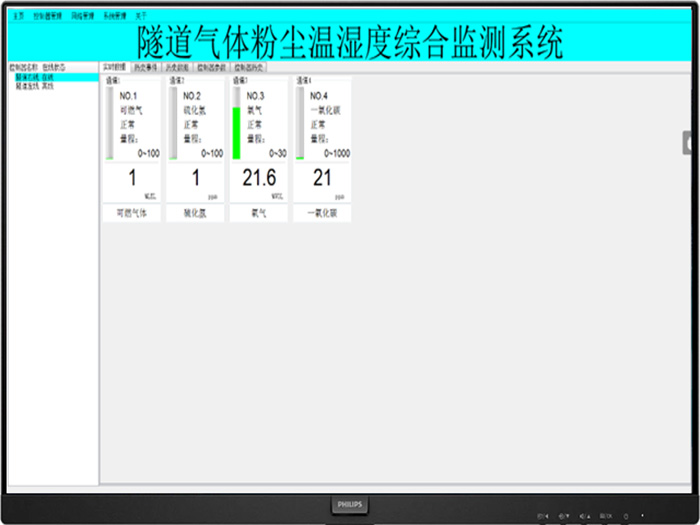Switch to the 控制器历史 tab

[248, 67]
